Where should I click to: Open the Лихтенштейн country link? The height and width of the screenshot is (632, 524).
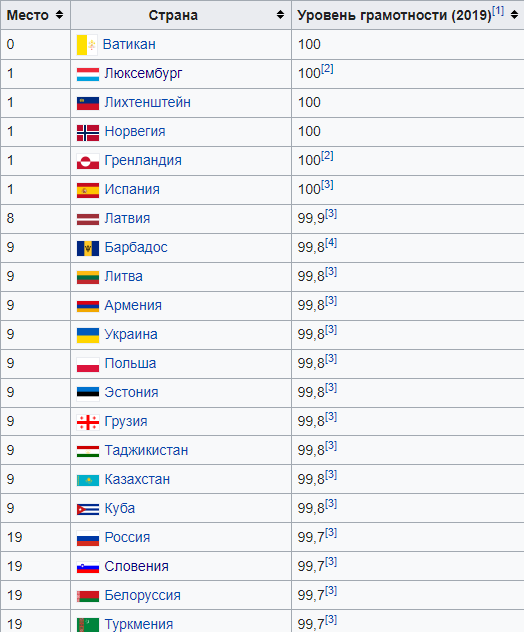pos(148,102)
